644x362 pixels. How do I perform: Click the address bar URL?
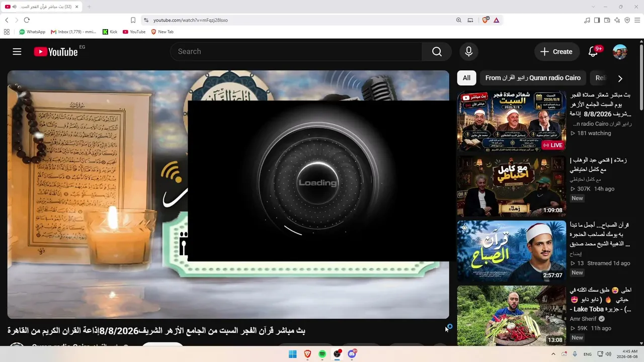(191, 20)
